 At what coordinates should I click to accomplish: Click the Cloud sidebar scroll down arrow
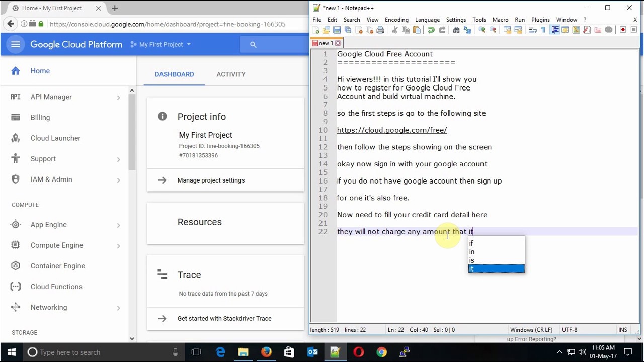tap(132, 339)
